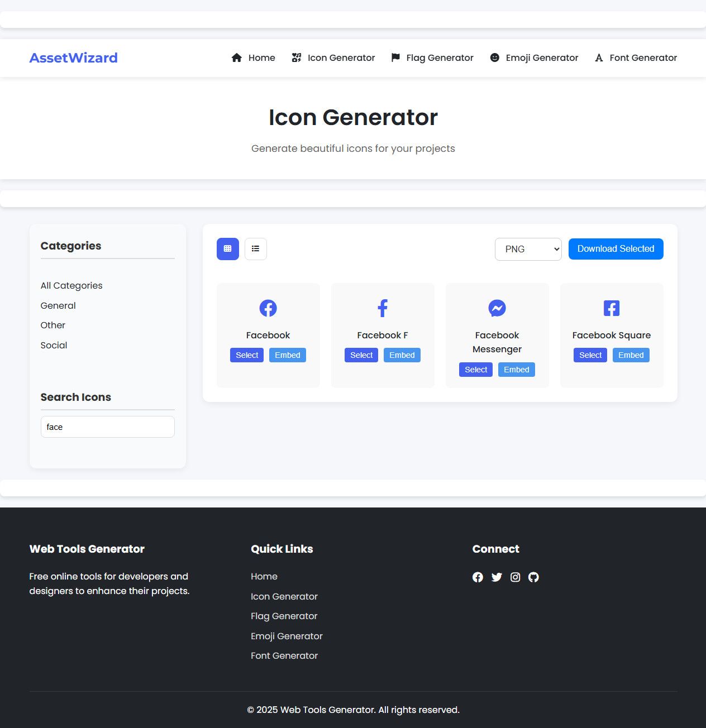706x728 pixels.
Task: Click the Search Icons input containing 'face'
Action: [x=108, y=427]
